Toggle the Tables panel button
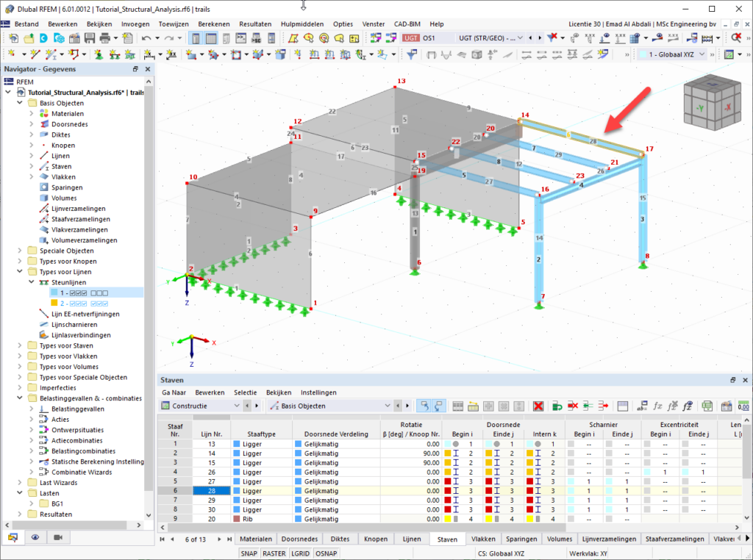 coord(211,38)
